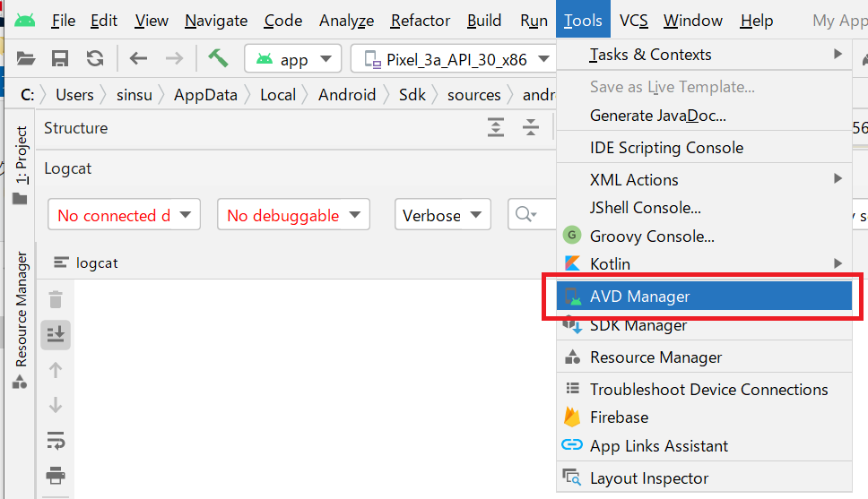Click the Sync/refresh toolbar icon

tap(95, 58)
